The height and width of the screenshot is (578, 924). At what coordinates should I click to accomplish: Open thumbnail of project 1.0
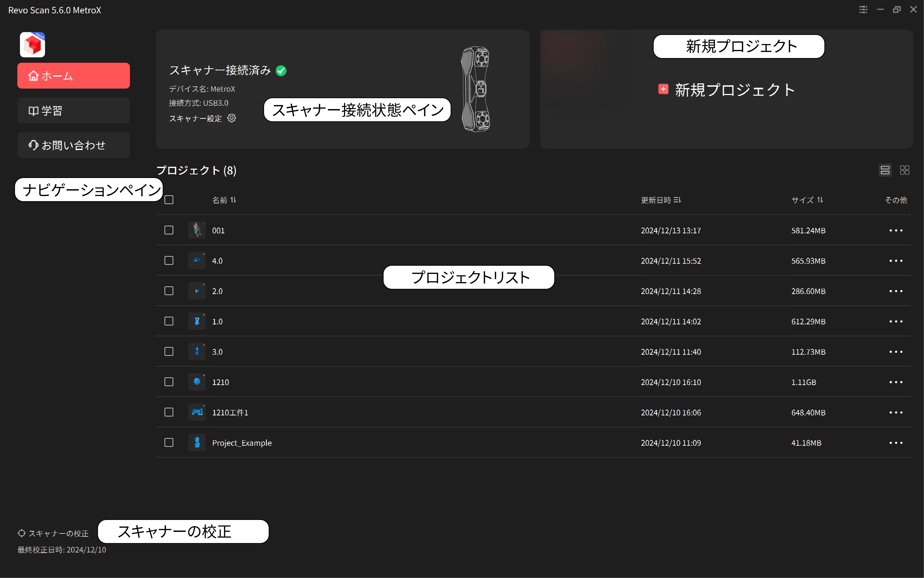coord(197,321)
